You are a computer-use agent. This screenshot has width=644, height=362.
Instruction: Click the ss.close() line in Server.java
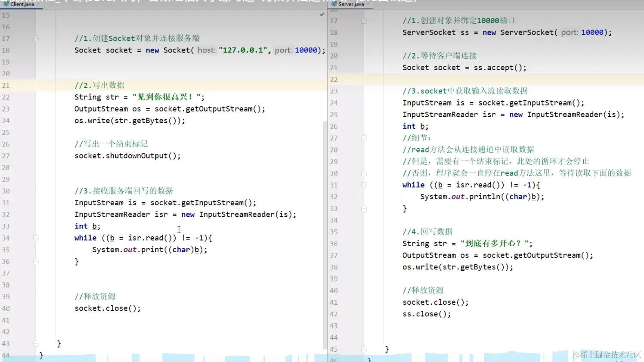[427, 314]
